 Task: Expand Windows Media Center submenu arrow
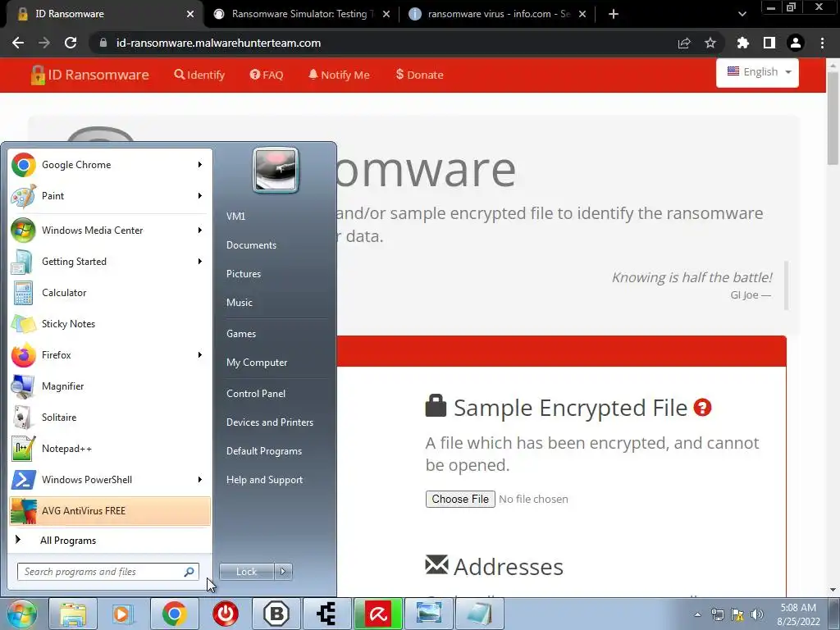(200, 230)
